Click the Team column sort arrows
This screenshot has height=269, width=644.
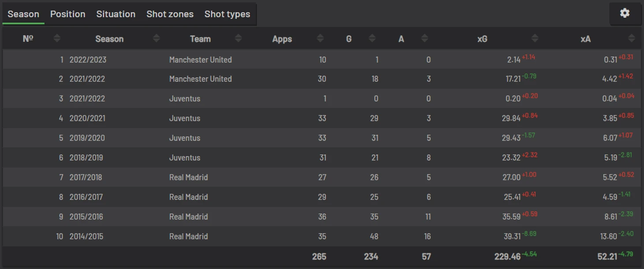click(x=238, y=38)
